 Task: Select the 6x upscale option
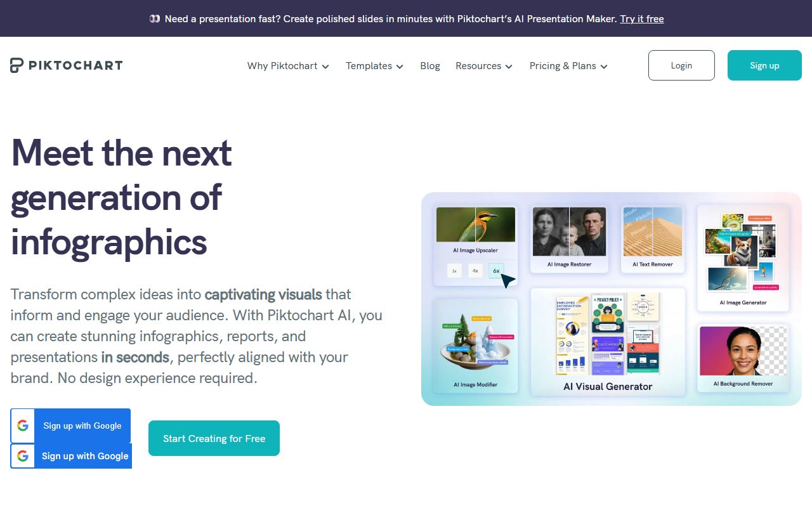click(496, 271)
